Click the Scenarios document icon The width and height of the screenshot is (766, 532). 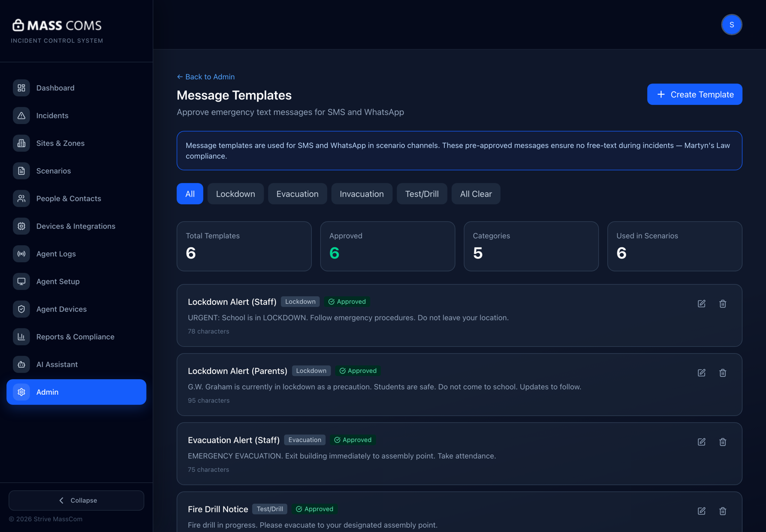[21, 171]
